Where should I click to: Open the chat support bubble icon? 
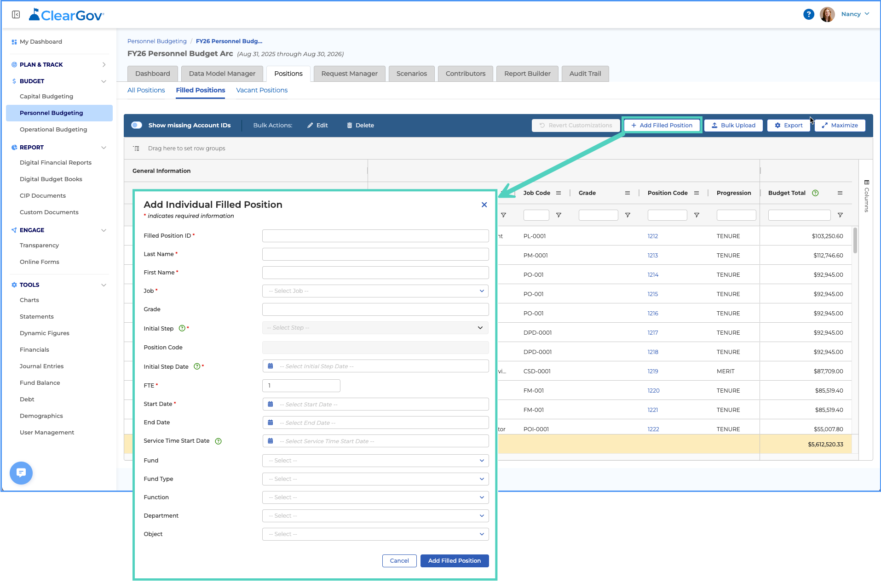pyautogui.click(x=21, y=473)
